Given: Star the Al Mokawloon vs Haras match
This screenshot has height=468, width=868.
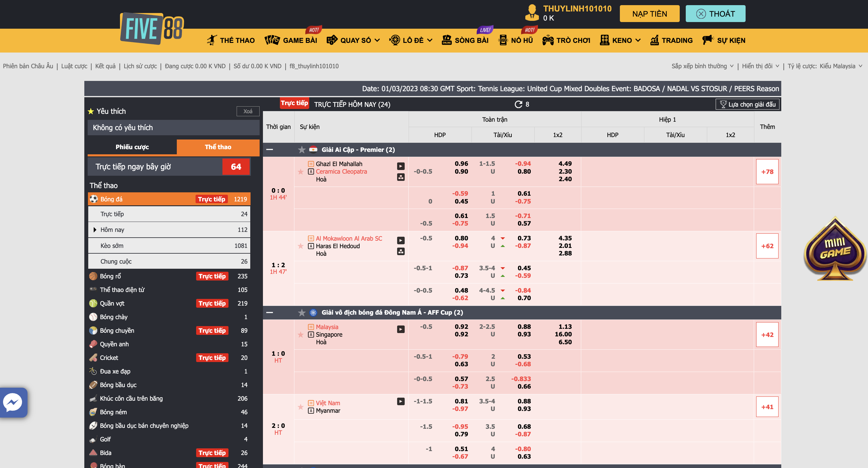Looking at the screenshot, I should click(x=300, y=246).
